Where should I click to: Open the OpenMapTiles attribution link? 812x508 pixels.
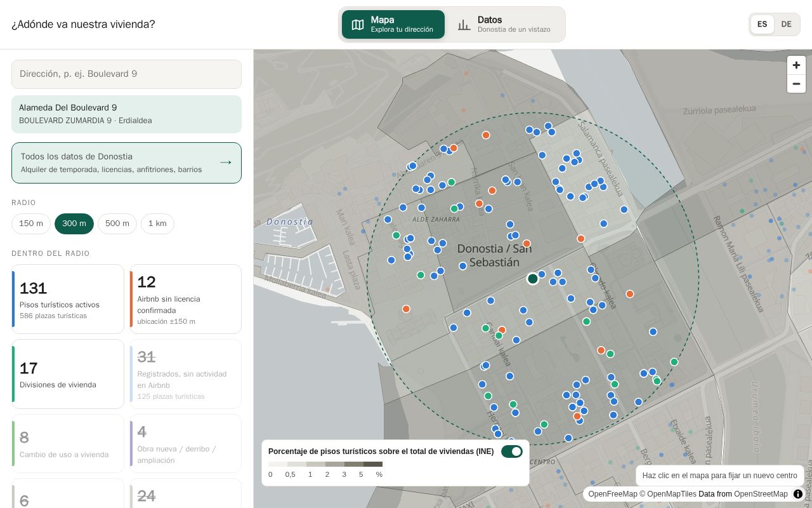tap(672, 494)
